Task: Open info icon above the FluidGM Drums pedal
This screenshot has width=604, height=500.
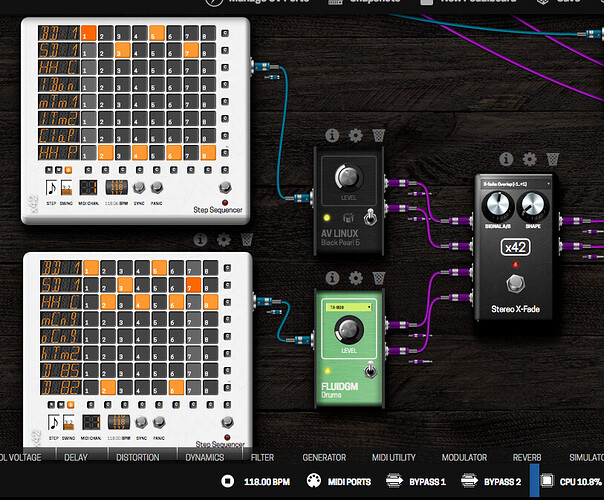Action: click(x=332, y=278)
